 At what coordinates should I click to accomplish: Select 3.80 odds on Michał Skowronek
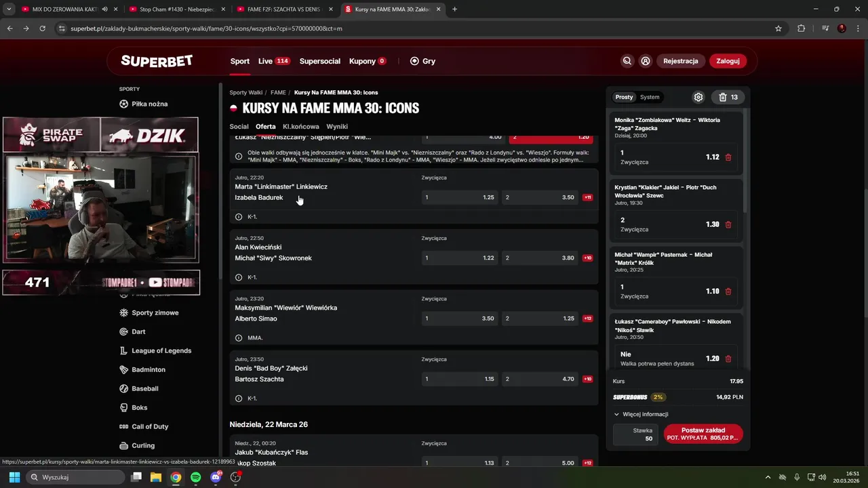click(540, 258)
